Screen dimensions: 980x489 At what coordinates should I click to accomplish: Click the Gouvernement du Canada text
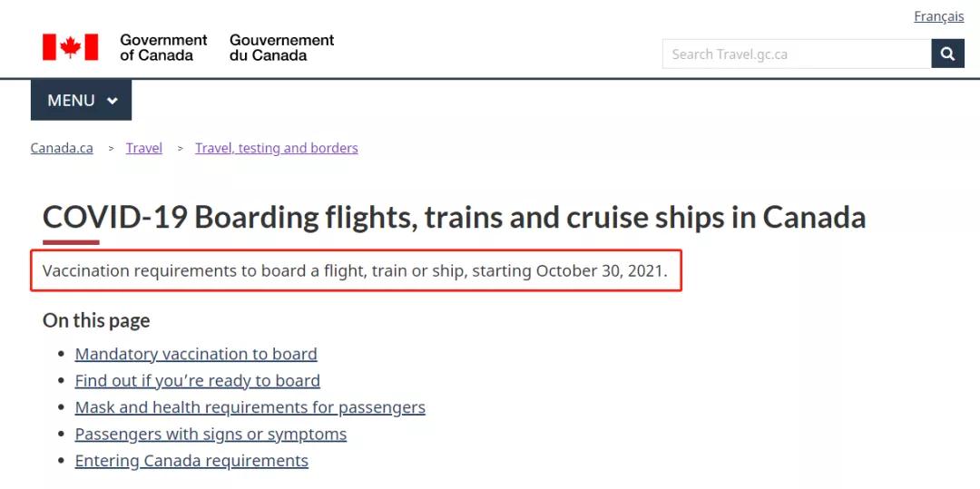pyautogui.click(x=281, y=47)
